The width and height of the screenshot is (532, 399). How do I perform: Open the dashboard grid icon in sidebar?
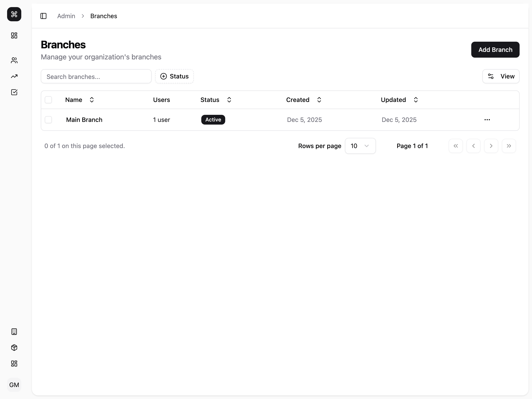pos(14,35)
